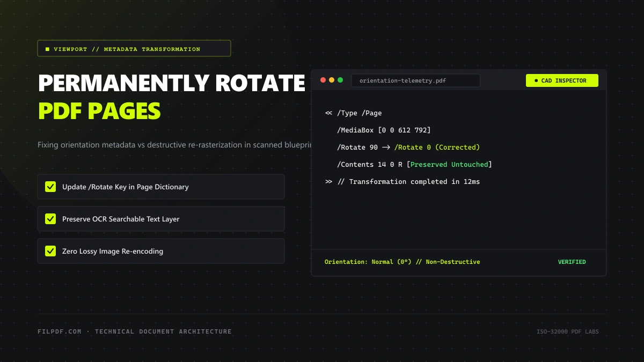Click the red window dot

tap(323, 80)
